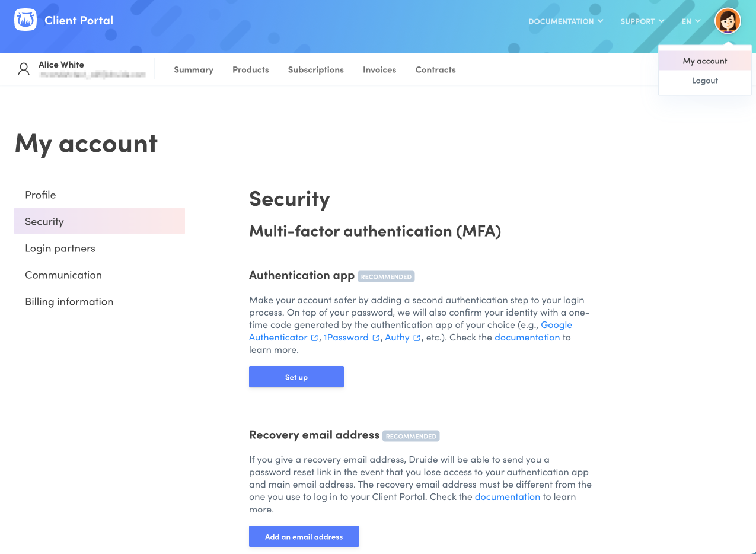Switch to the Contracts tab
756x554 pixels.
coord(435,70)
